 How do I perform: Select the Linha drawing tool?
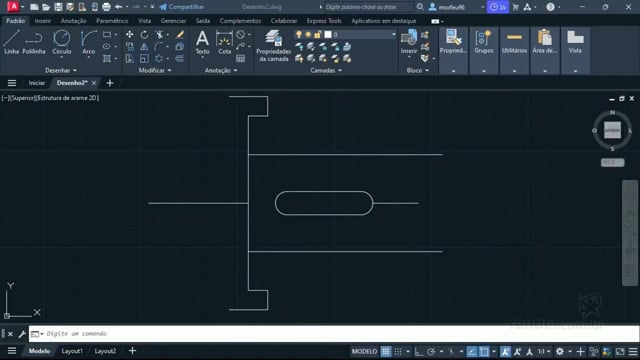11,42
